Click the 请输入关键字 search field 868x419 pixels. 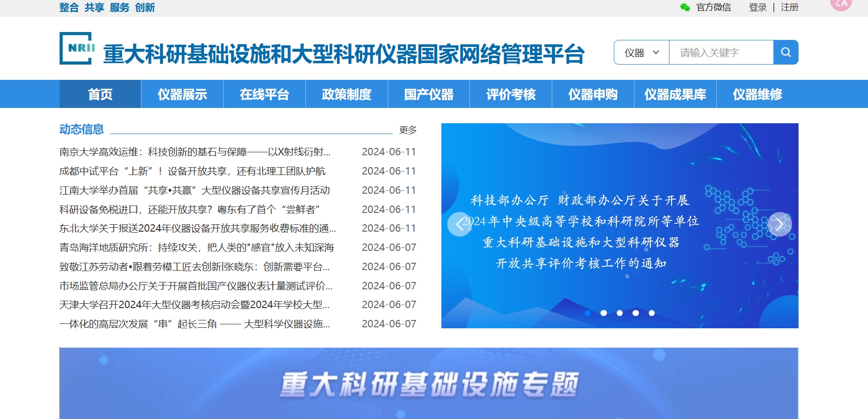pyautogui.click(x=721, y=52)
